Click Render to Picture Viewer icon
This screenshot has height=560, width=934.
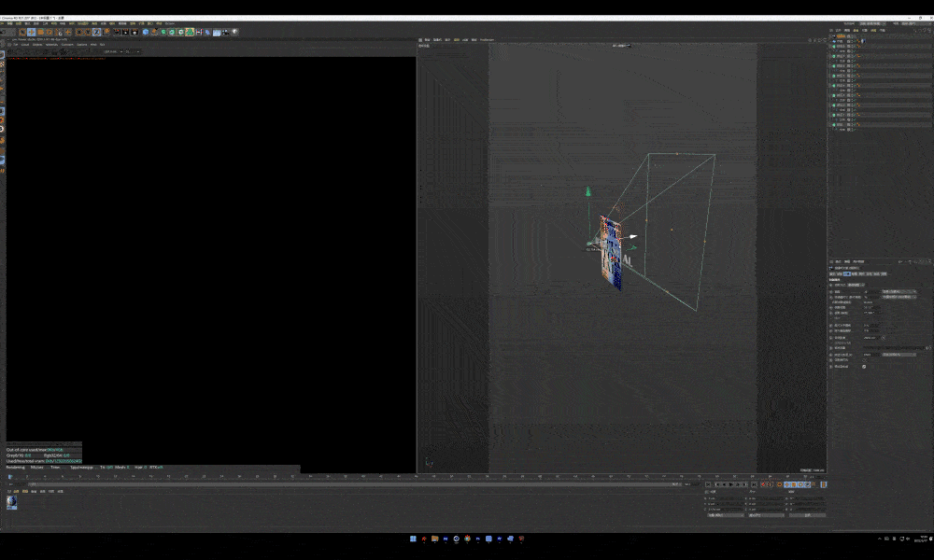(x=126, y=32)
